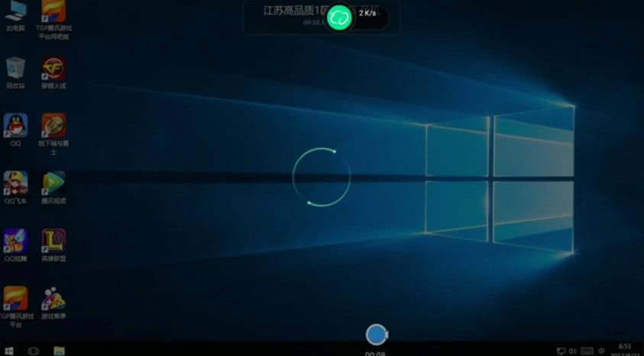Launch the 英雄联盟 League of Legends shortcut

[x=53, y=245]
